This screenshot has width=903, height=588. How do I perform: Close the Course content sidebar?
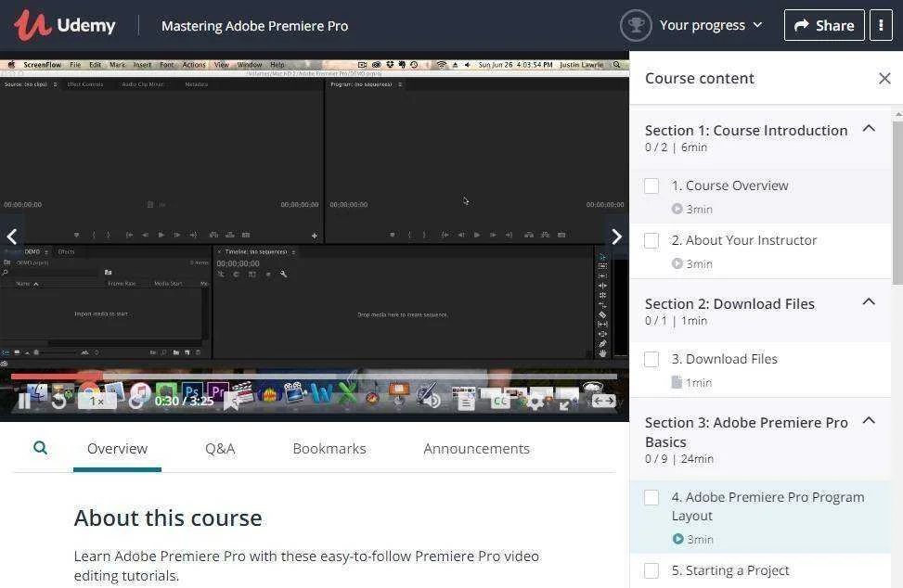coord(885,78)
